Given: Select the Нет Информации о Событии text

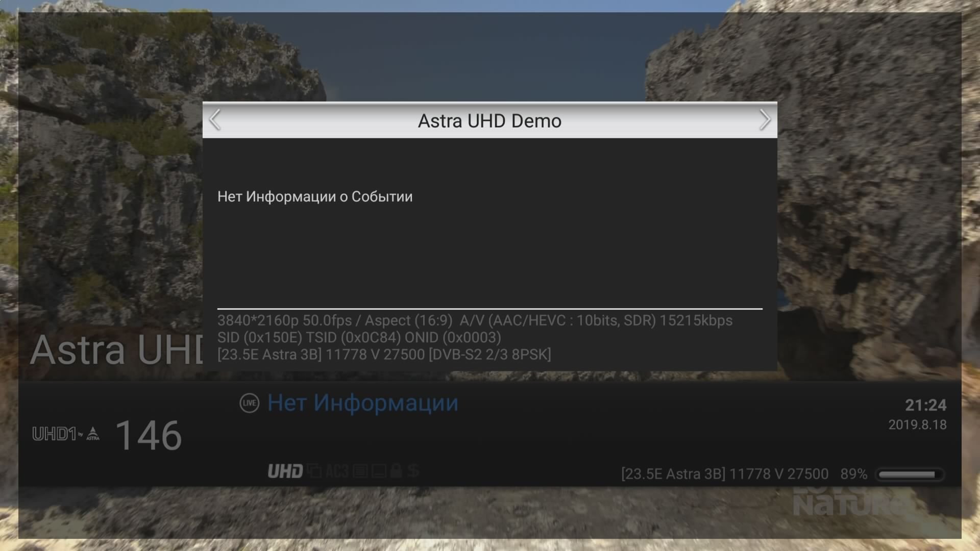Looking at the screenshot, I should (x=315, y=197).
